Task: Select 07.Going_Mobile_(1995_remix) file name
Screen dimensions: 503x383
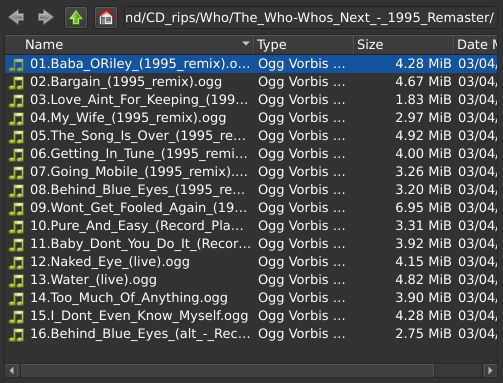Action: pos(139,172)
